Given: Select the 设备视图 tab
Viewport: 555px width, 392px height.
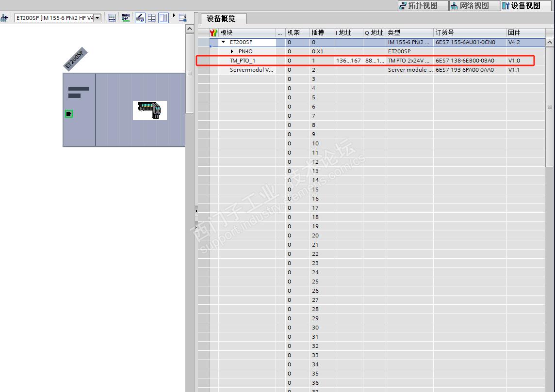Looking at the screenshot, I should (x=525, y=5).
